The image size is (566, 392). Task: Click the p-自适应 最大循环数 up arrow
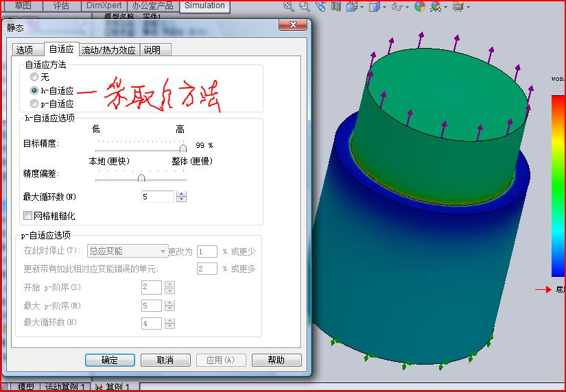(x=169, y=320)
